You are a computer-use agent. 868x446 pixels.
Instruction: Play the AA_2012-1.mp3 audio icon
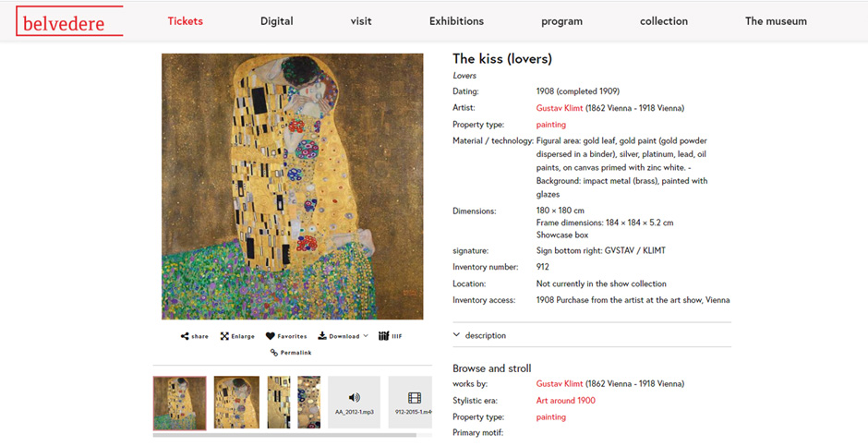[x=355, y=397]
